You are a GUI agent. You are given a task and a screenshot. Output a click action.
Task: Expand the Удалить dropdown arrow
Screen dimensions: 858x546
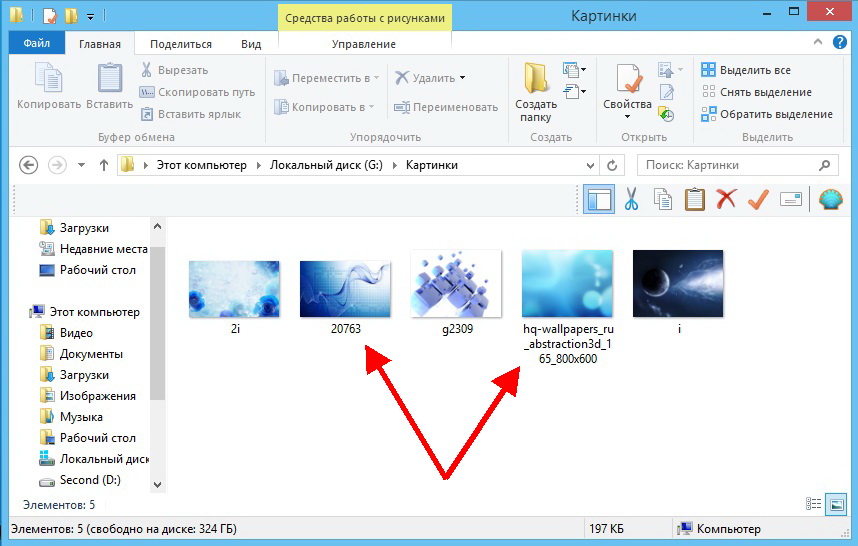point(462,78)
